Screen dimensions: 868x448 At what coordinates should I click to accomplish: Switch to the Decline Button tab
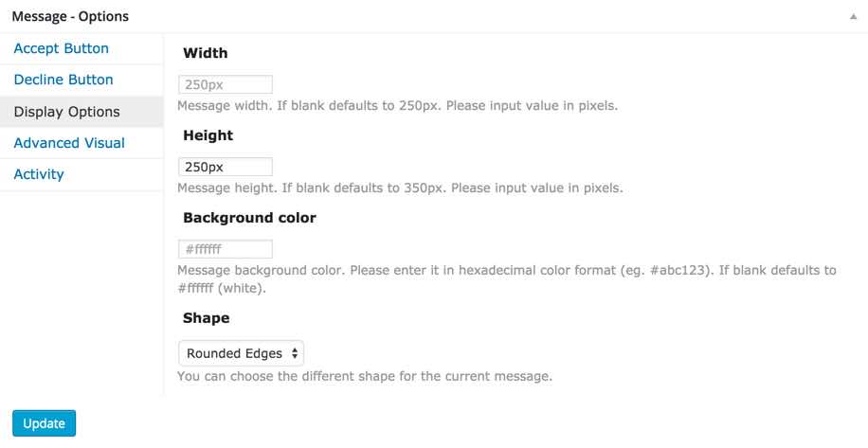coord(63,80)
